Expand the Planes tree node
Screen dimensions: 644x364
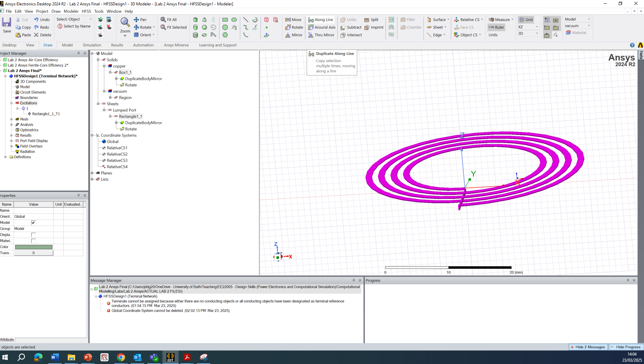92,173
